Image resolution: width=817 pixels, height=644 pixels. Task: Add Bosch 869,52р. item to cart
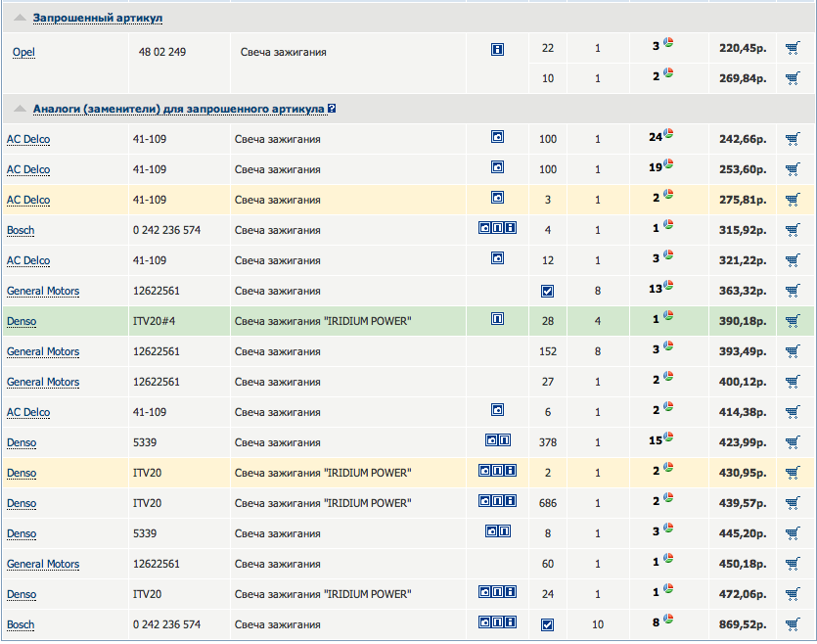[x=793, y=624]
